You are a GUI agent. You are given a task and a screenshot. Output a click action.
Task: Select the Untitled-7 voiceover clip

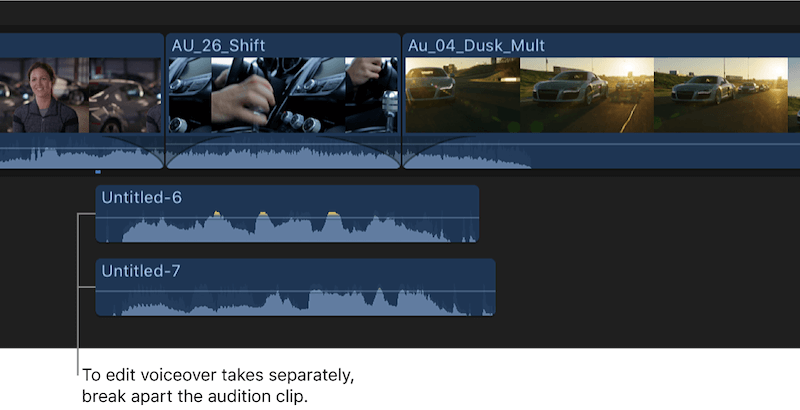295,287
